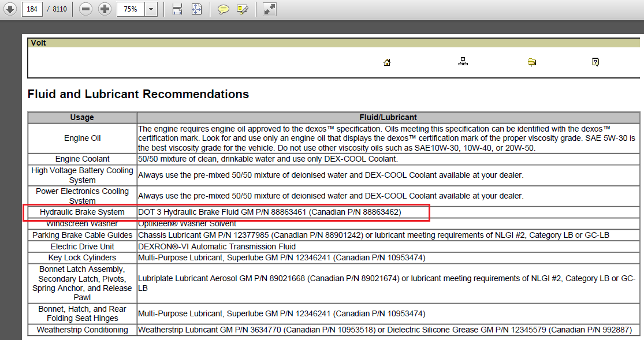Switch to read mode with the expand arrows
Viewport: 644px width, 340px height.
[269, 9]
